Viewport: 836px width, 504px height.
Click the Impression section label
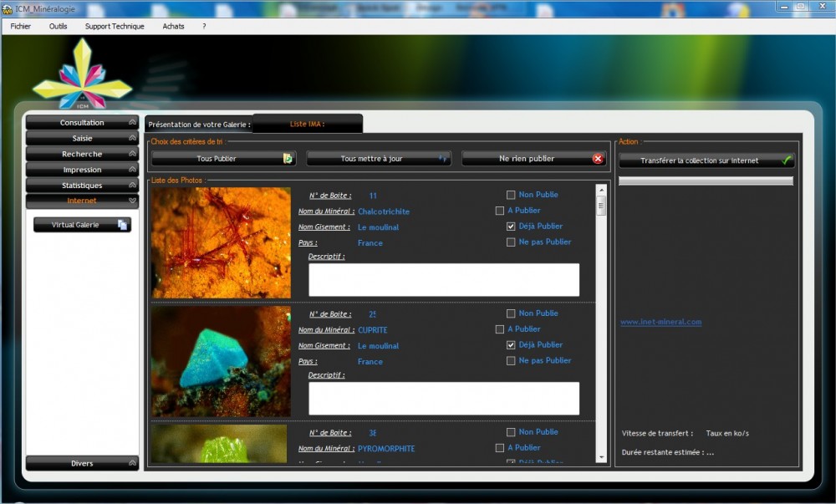tap(82, 170)
